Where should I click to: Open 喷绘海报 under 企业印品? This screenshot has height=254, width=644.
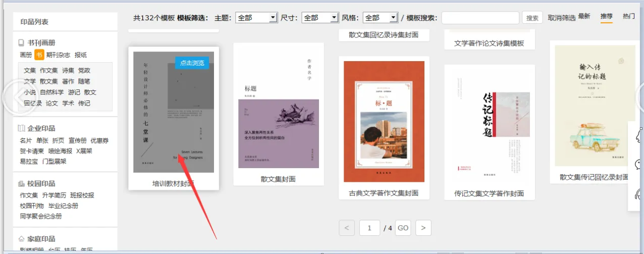point(60,151)
